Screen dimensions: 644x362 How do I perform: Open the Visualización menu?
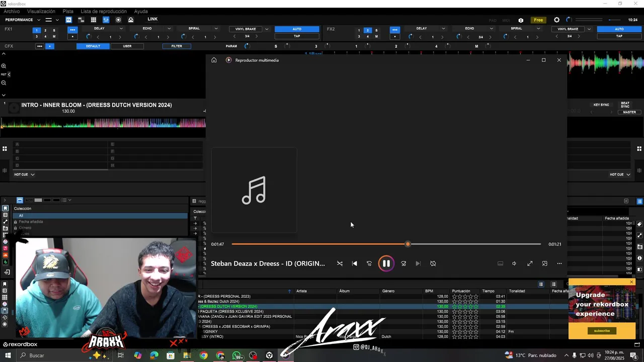41,11
